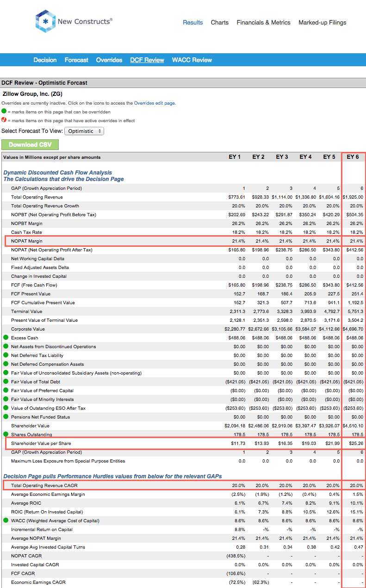
Task: Click the $4,696.70 corporate value
Action: point(353,329)
